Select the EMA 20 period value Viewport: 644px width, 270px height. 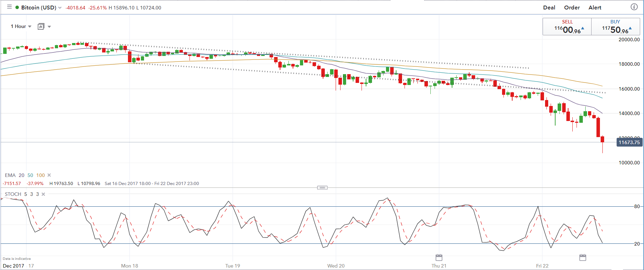tap(22, 175)
